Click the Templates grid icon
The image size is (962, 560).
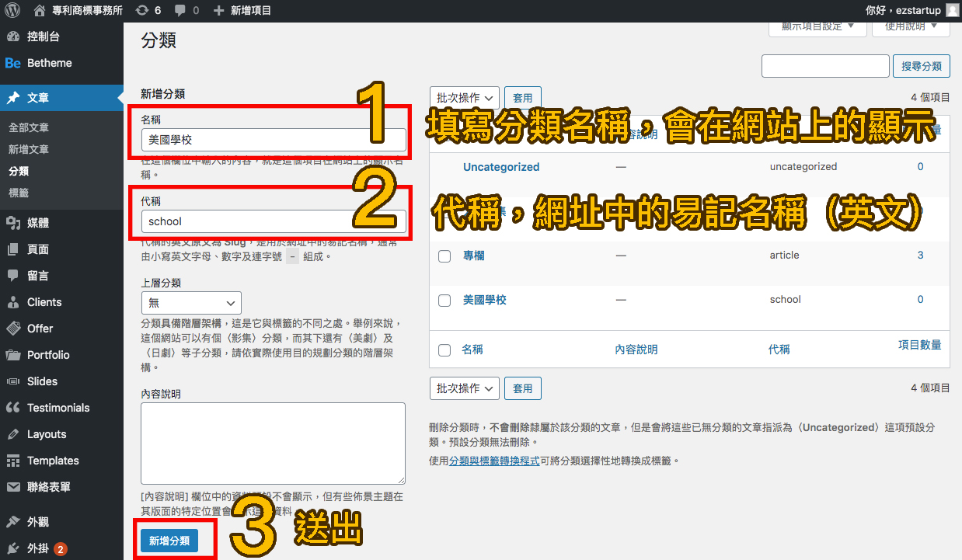click(13, 461)
